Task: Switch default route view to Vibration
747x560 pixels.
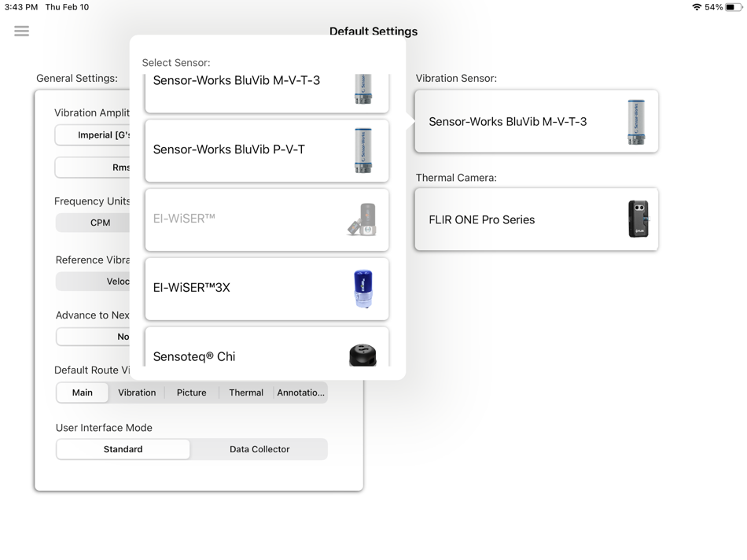Action: pyautogui.click(x=137, y=392)
